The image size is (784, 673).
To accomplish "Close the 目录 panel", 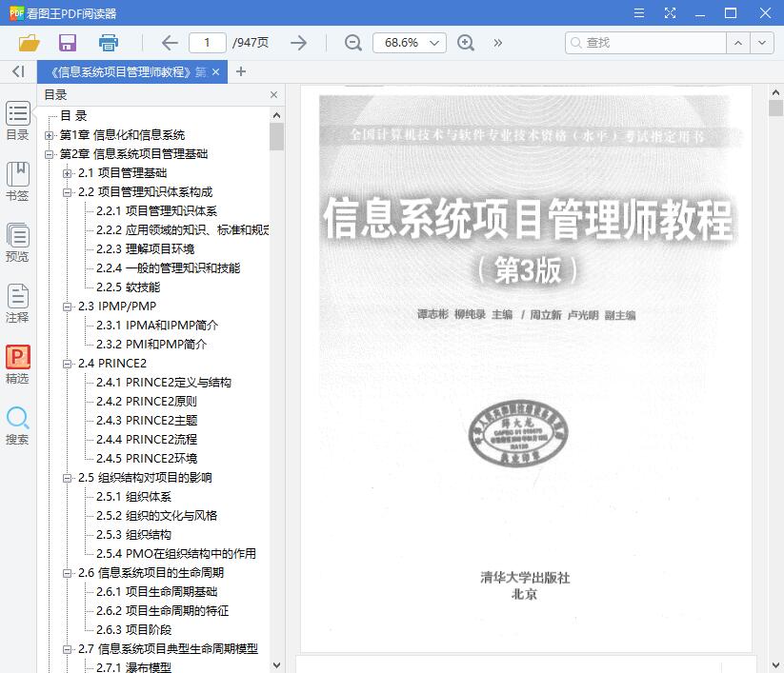I will (273, 95).
